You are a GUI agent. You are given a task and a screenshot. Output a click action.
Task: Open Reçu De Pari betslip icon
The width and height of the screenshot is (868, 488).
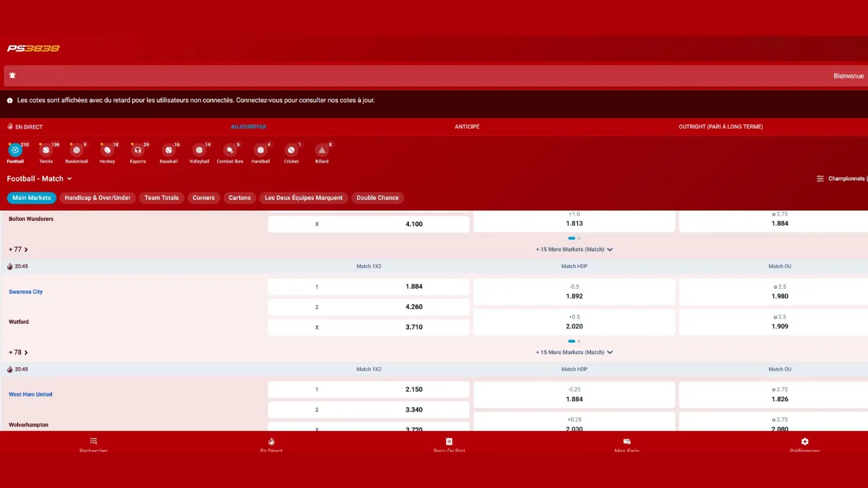(x=449, y=441)
